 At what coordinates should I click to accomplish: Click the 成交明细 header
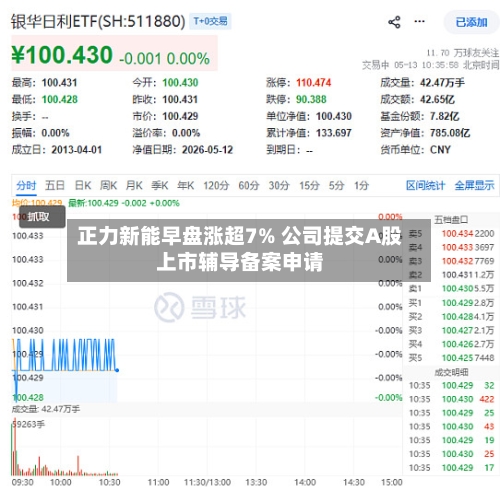point(451,372)
